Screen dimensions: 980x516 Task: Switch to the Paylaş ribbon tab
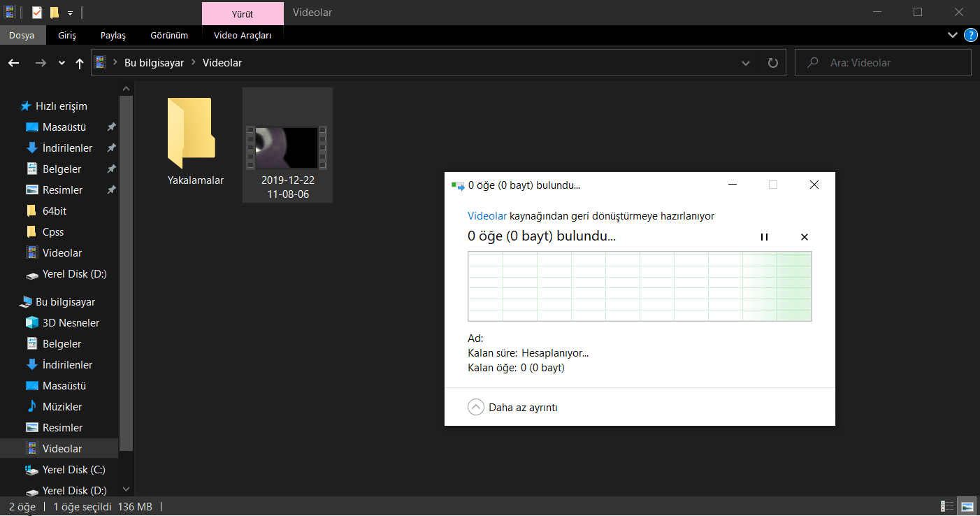pos(113,35)
